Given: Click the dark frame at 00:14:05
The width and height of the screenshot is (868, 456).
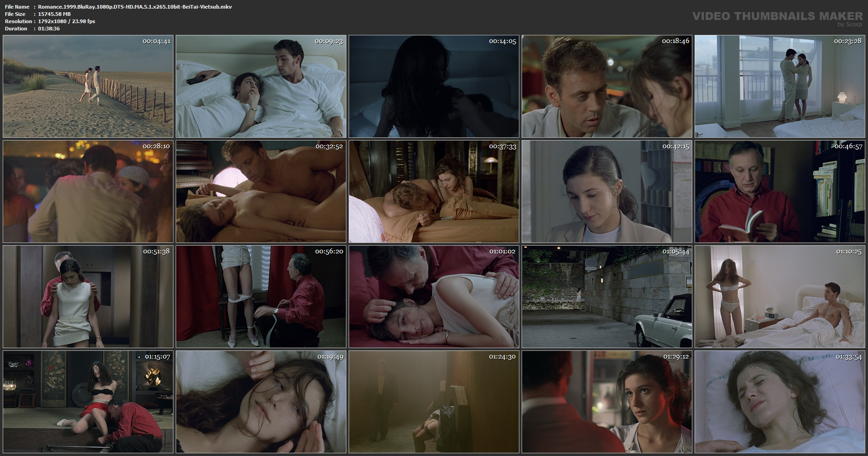Looking at the screenshot, I should [434, 86].
